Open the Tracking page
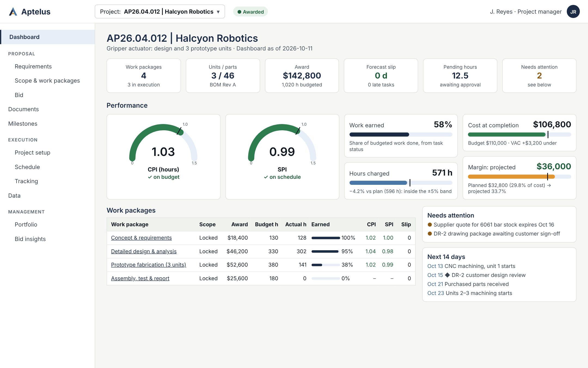588x368 pixels. click(x=26, y=181)
